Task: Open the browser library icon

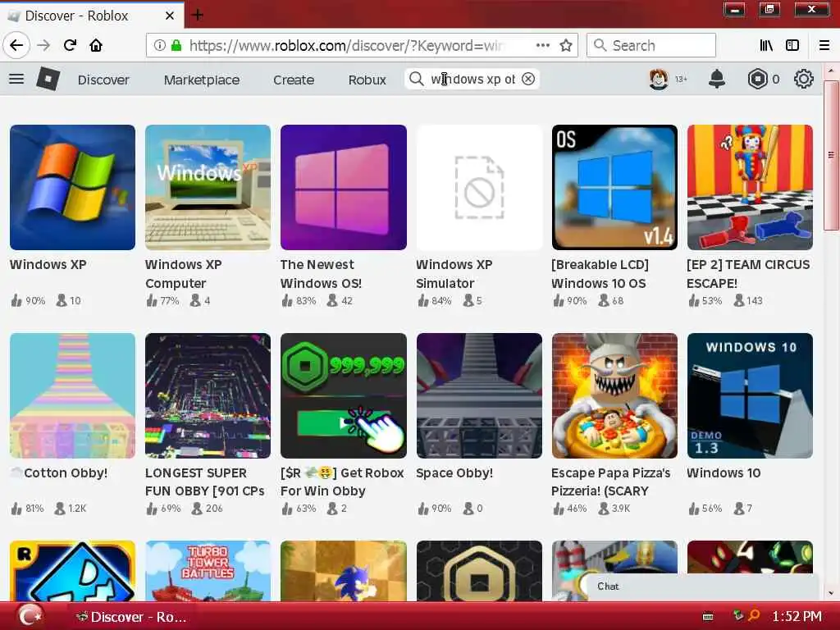Action: click(x=766, y=46)
